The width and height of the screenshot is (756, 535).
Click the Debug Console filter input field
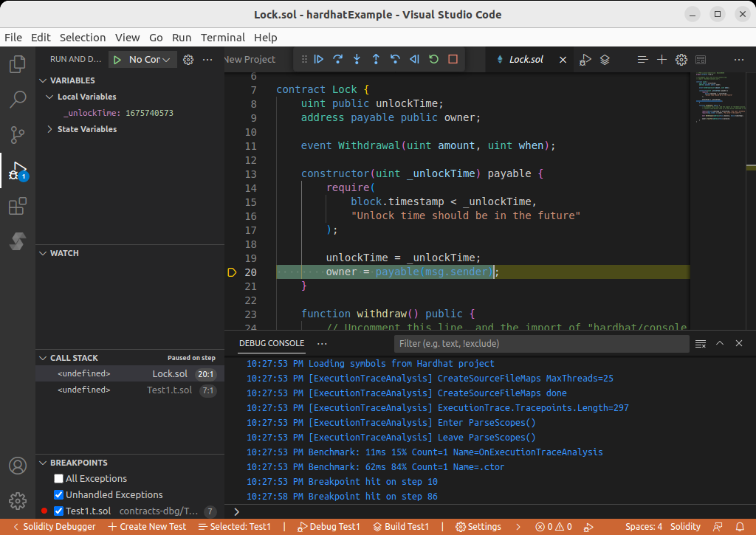(541, 344)
